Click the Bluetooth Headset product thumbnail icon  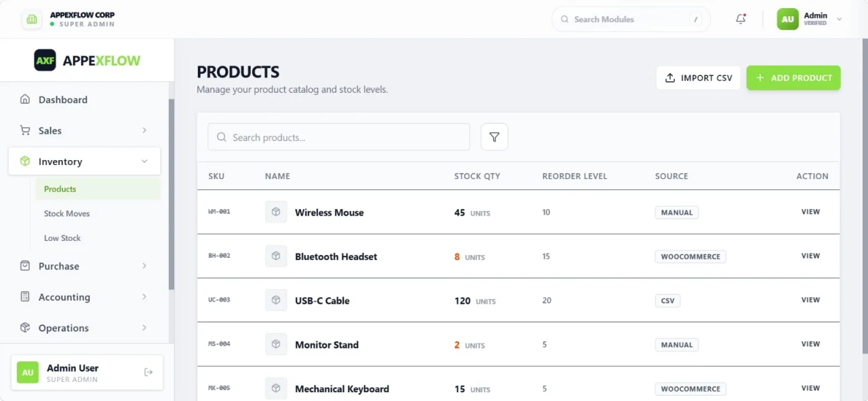tap(276, 256)
